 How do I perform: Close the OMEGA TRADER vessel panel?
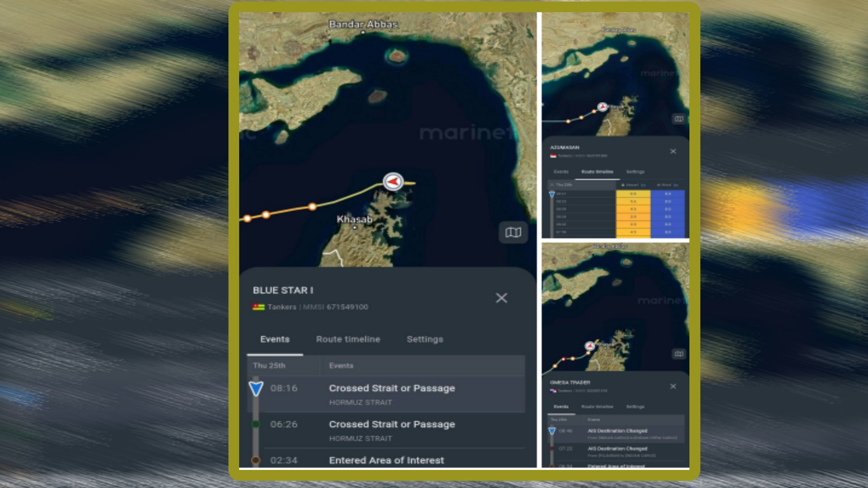(673, 386)
